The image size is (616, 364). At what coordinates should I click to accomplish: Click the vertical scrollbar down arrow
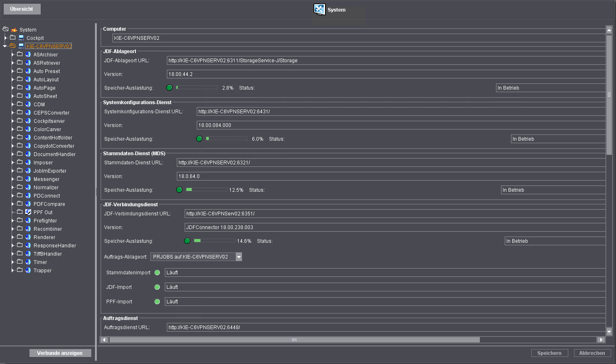[x=609, y=331]
